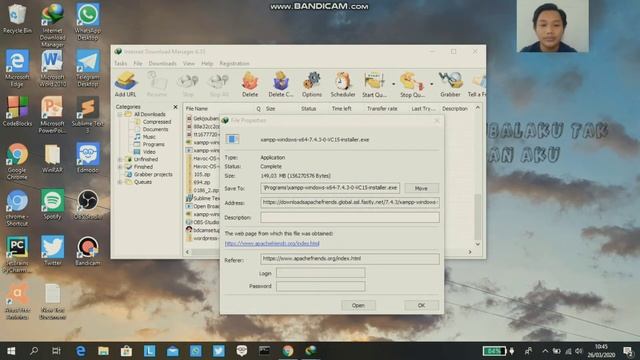The width and height of the screenshot is (640, 360).
Task: Open the Tasks menu in IDM
Action: [120, 63]
